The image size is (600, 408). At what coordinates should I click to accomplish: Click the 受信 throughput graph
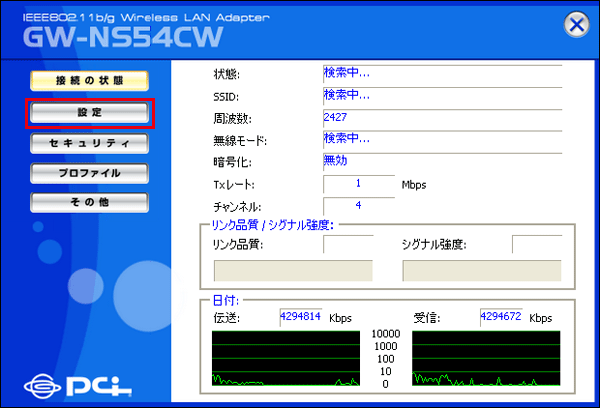point(486,358)
